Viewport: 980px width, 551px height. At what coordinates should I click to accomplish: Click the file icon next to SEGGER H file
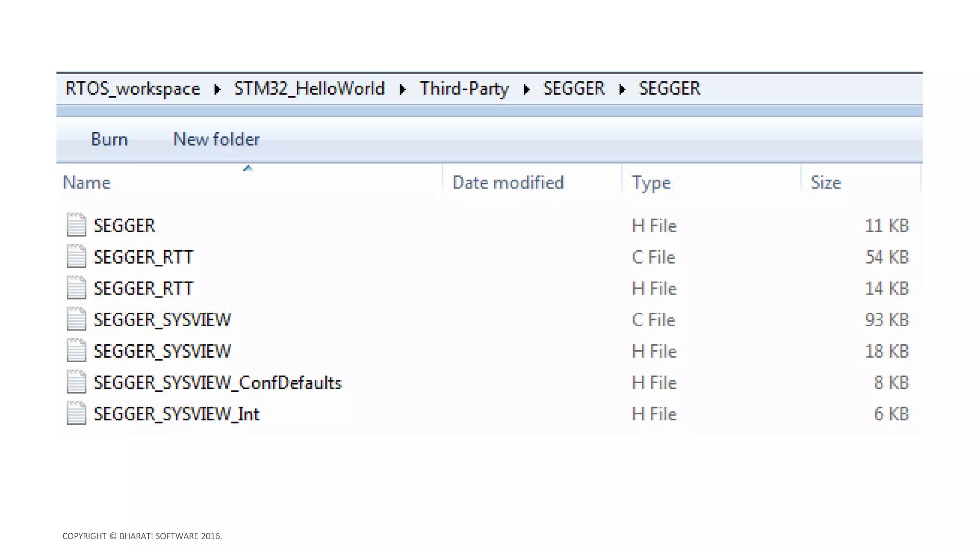coord(76,225)
